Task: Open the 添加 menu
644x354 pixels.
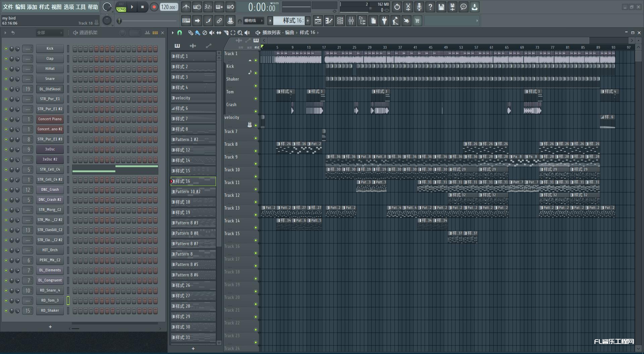Action: click(32, 7)
